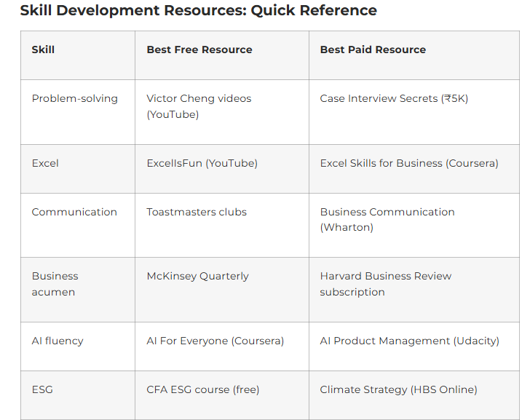Click the Skill column header
Image resolution: width=530 pixels, height=420 pixels.
click(x=43, y=49)
